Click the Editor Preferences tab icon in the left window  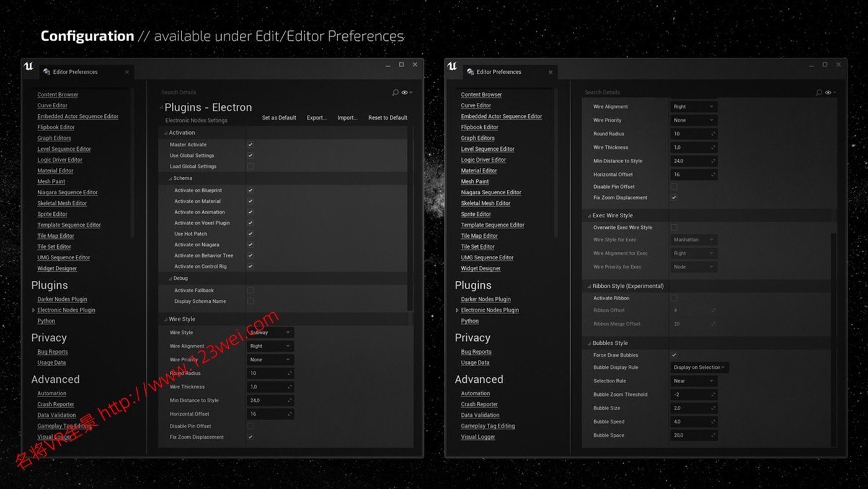pyautogui.click(x=46, y=72)
